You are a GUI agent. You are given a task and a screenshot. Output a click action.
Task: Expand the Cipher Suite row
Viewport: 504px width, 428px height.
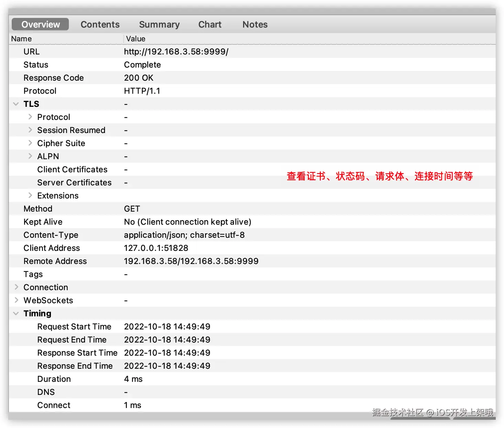(x=30, y=143)
